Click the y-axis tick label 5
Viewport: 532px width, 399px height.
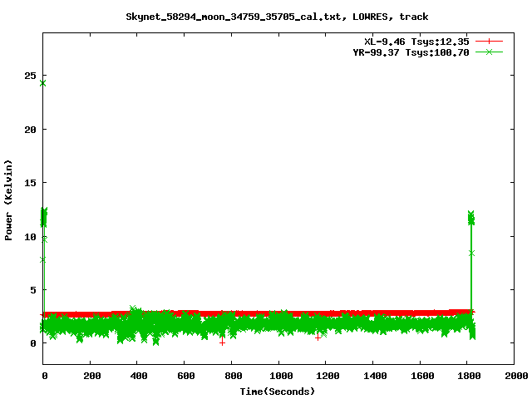point(33,290)
